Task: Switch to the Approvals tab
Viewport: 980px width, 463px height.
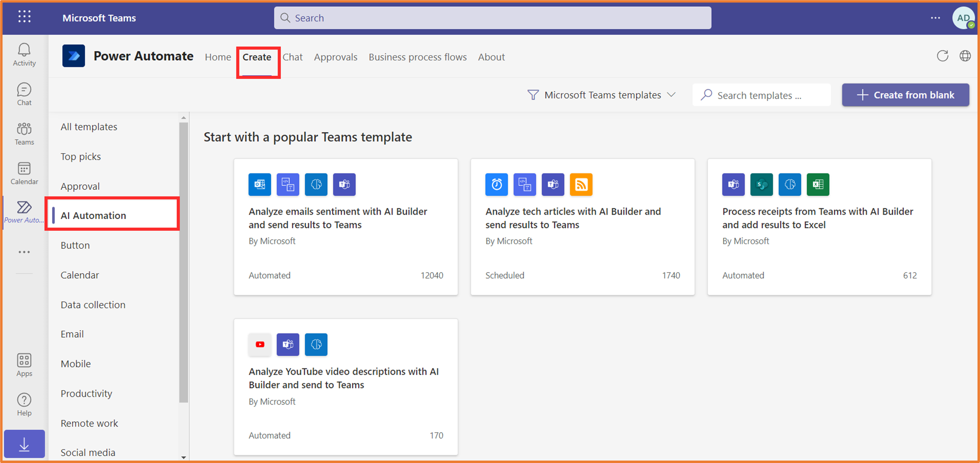Action: point(335,57)
